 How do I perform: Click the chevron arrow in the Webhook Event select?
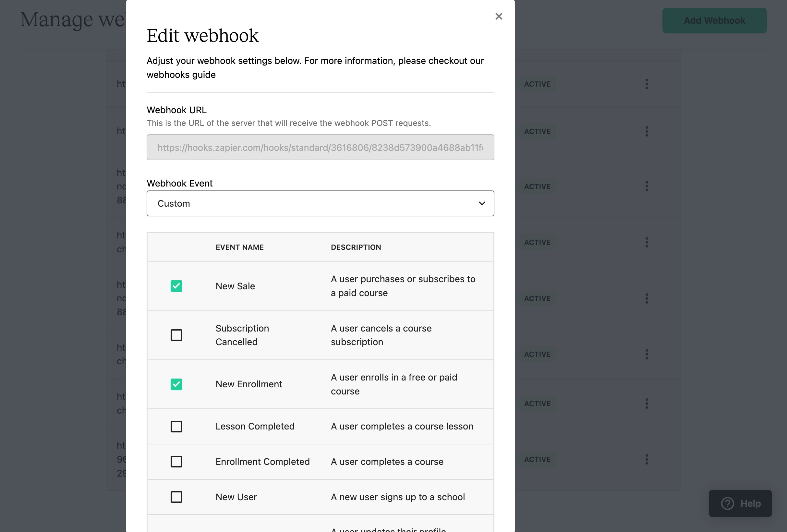point(481,203)
